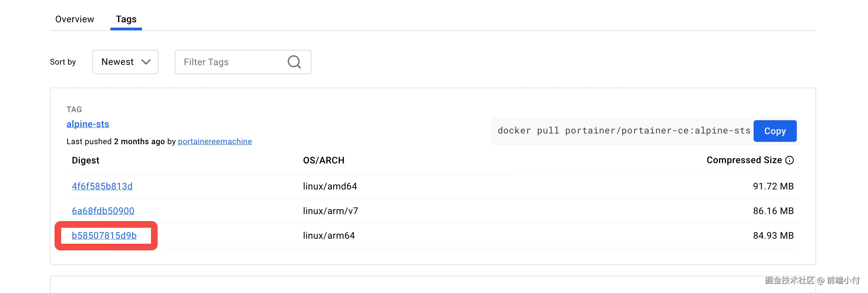Click the docker pull command text
Image resolution: width=868 pixels, height=293 pixels.
624,131
